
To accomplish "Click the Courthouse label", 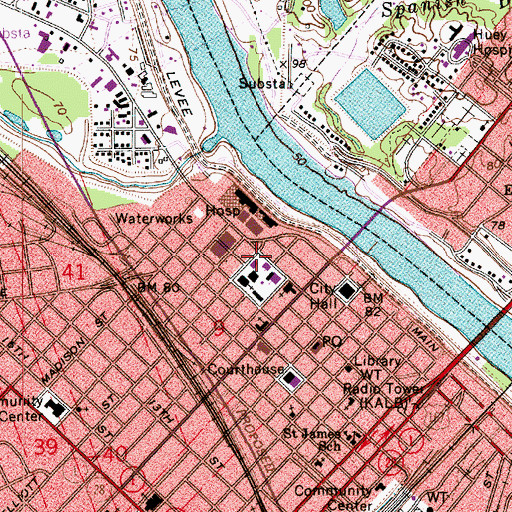I will 246,369.
